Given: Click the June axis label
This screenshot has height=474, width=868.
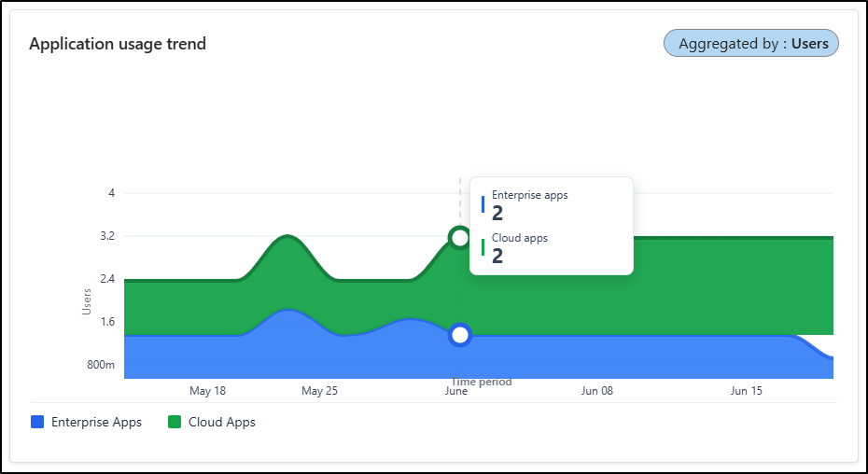Looking at the screenshot, I should tap(456, 391).
